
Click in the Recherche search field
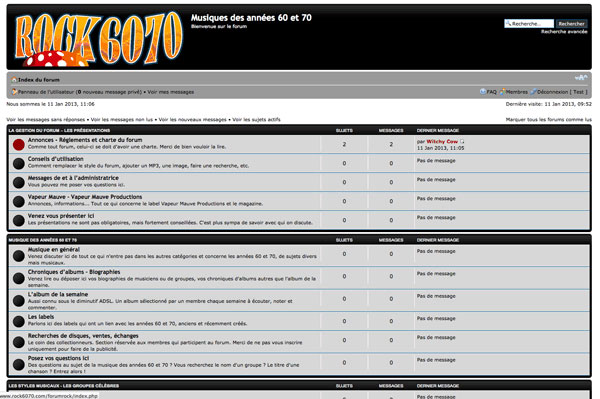529,24
